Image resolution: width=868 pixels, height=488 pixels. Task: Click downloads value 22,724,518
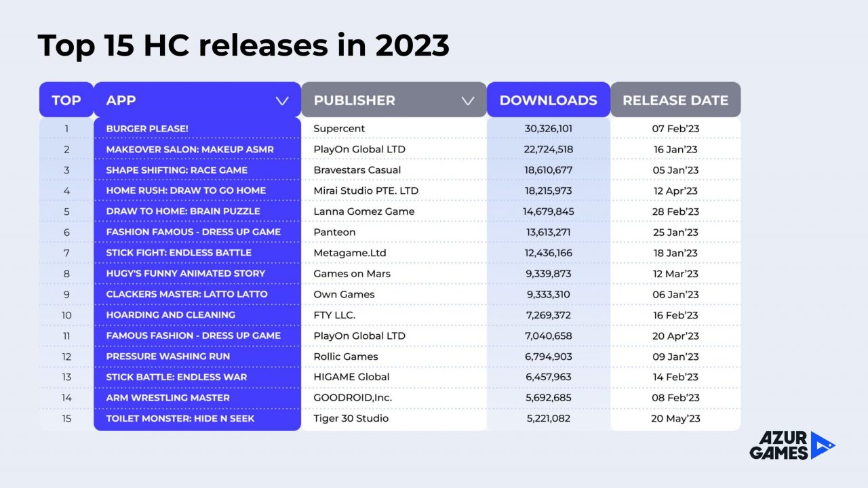[x=549, y=149]
